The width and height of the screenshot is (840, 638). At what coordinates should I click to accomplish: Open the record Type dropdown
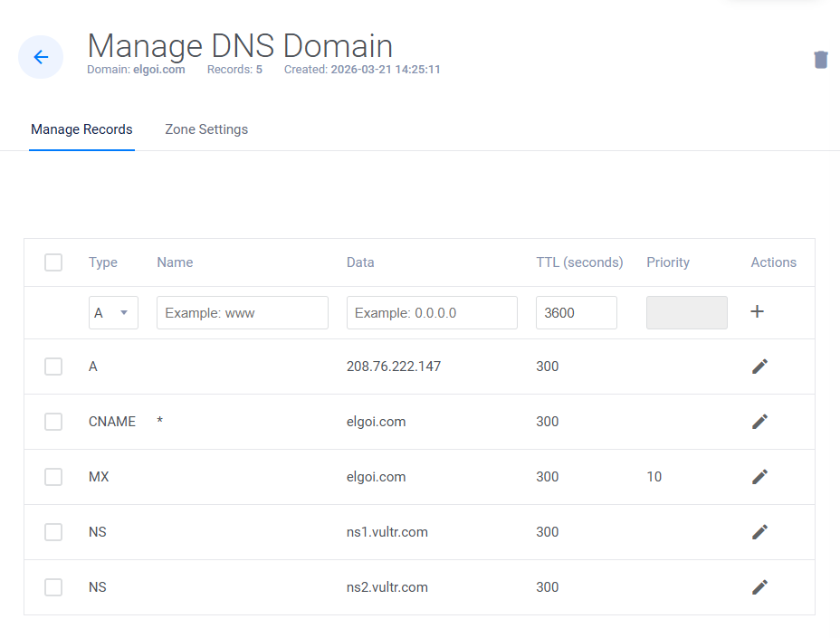point(113,313)
